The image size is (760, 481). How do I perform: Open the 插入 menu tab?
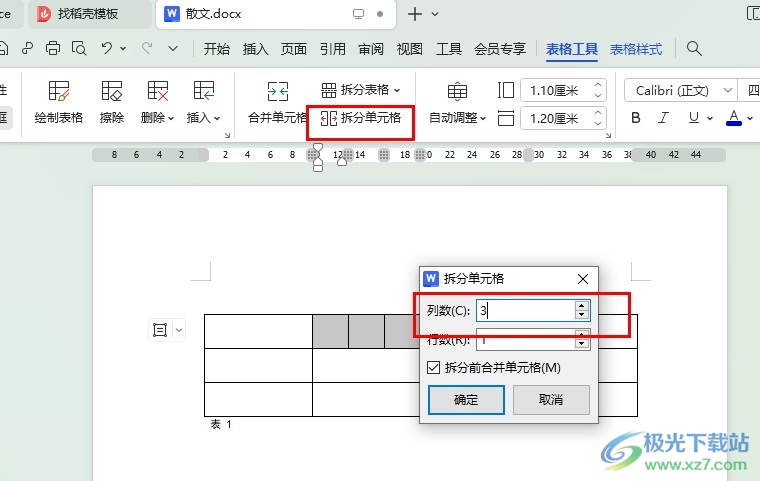pos(256,49)
